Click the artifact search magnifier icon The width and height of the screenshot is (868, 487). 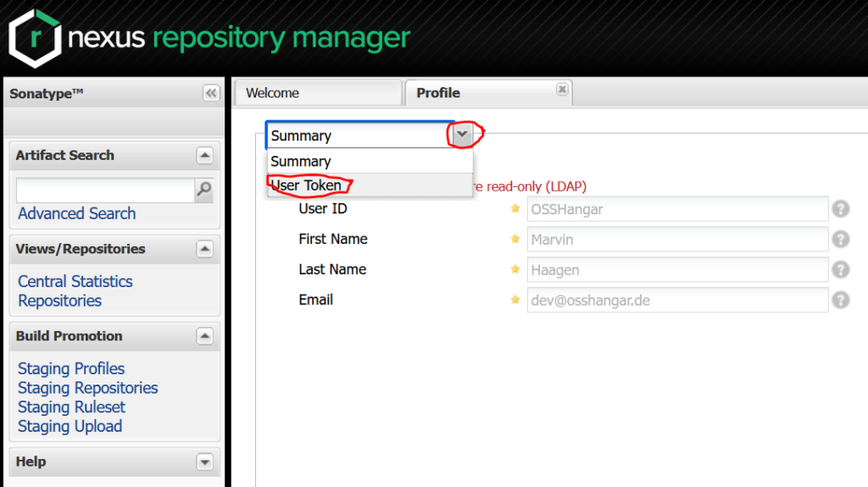coord(203,190)
